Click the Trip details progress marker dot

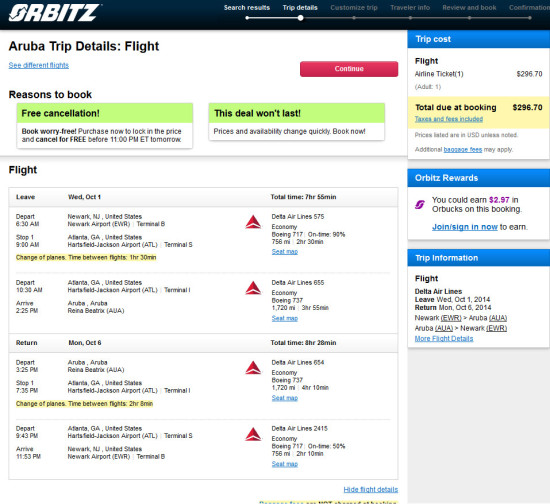pos(300,18)
